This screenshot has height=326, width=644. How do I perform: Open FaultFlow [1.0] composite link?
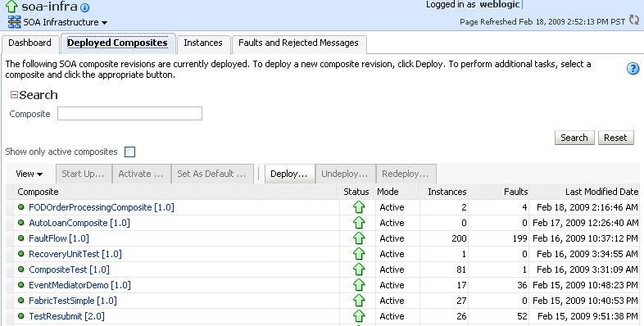[x=59, y=238]
